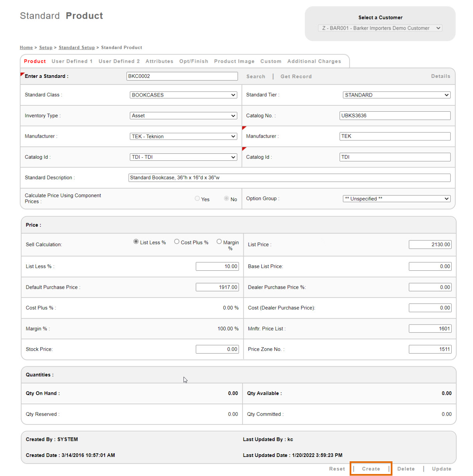The width and height of the screenshot is (473, 476).
Task: Open the Select a Customer dropdown
Action: pos(380,28)
